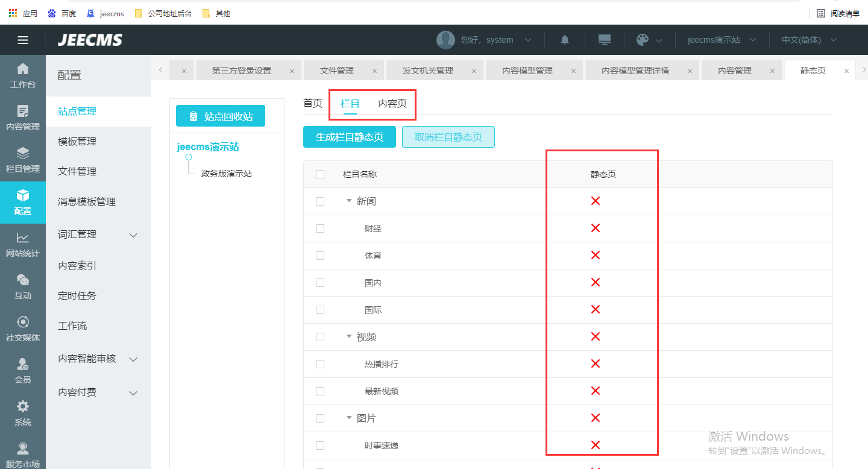Toggle the hamburger sidebar menu
This screenshot has height=469, width=868.
[x=23, y=40]
